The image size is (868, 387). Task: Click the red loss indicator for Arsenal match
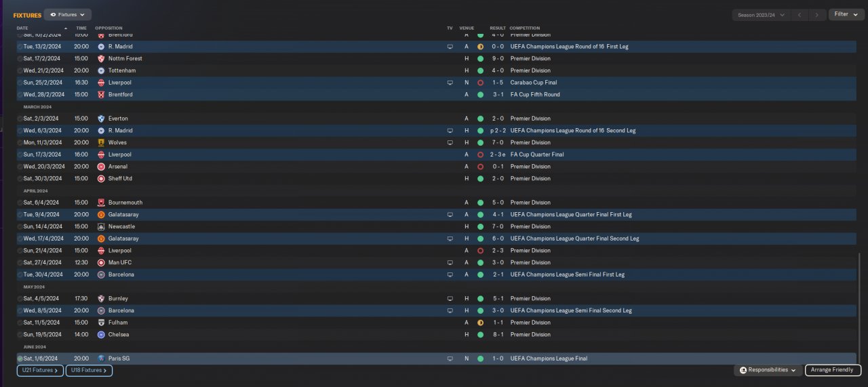pyautogui.click(x=480, y=167)
